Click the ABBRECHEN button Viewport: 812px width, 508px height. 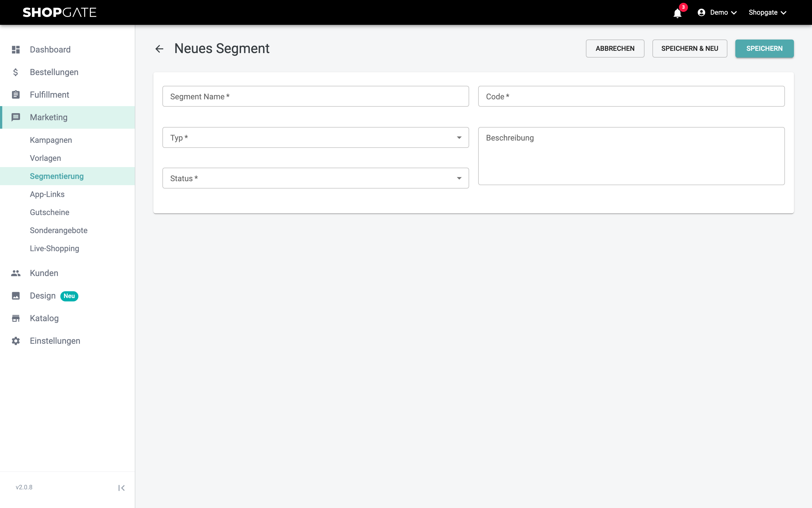pyautogui.click(x=615, y=48)
